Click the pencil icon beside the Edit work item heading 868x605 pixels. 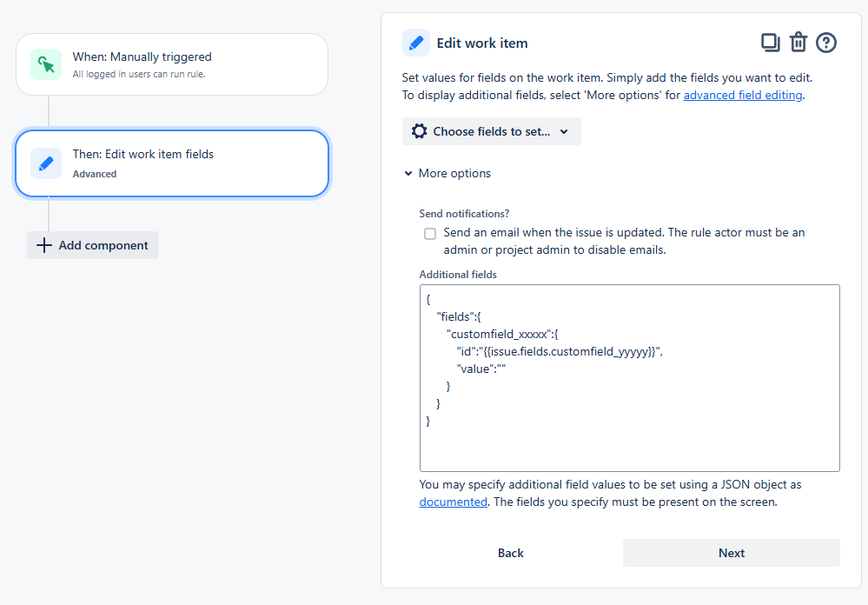point(415,42)
